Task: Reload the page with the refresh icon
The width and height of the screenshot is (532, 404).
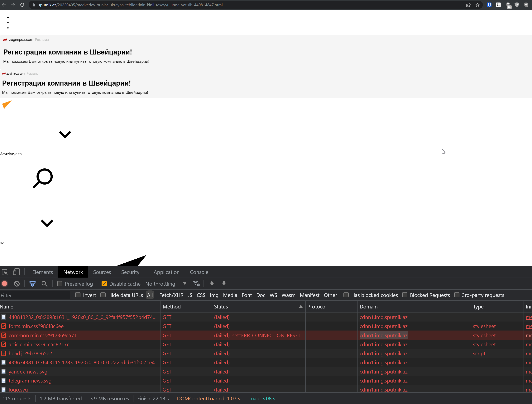Action: click(22, 5)
